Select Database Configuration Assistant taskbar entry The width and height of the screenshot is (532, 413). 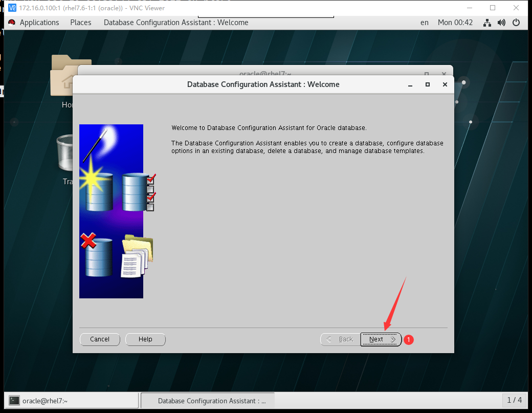[x=208, y=401]
